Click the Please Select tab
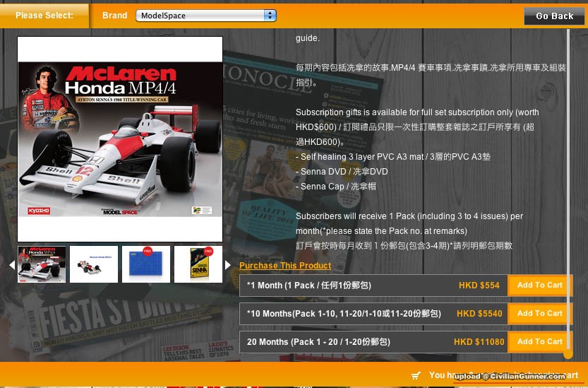 [x=44, y=16]
